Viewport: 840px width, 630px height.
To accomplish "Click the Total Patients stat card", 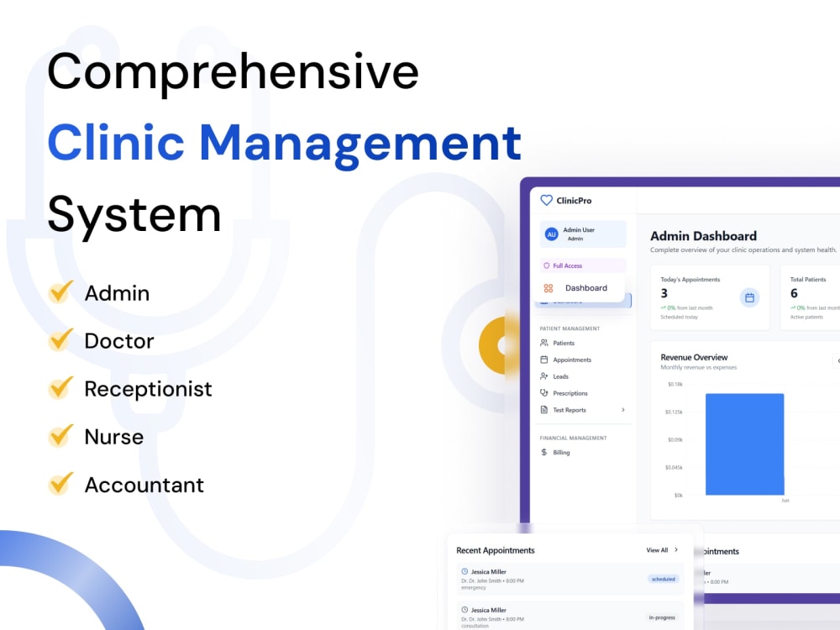I will [x=810, y=298].
